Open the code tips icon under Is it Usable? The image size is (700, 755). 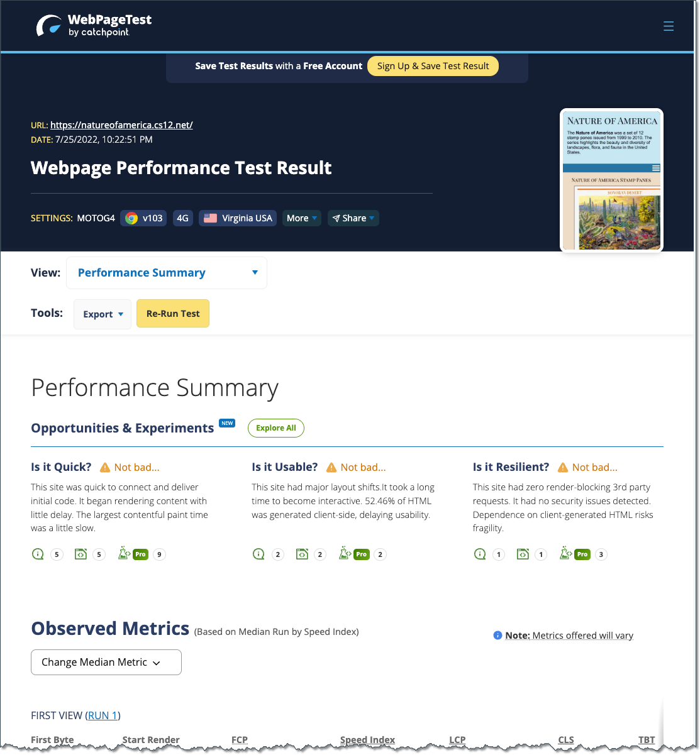click(x=302, y=554)
